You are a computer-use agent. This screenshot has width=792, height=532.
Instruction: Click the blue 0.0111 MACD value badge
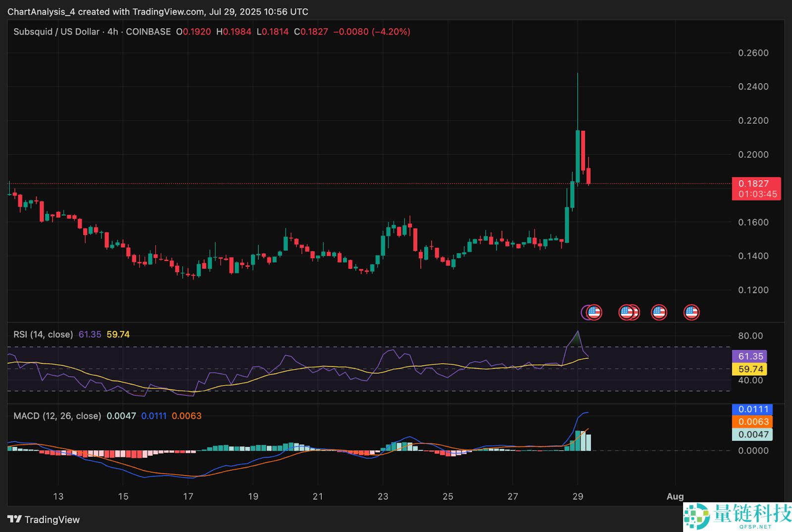click(753, 409)
